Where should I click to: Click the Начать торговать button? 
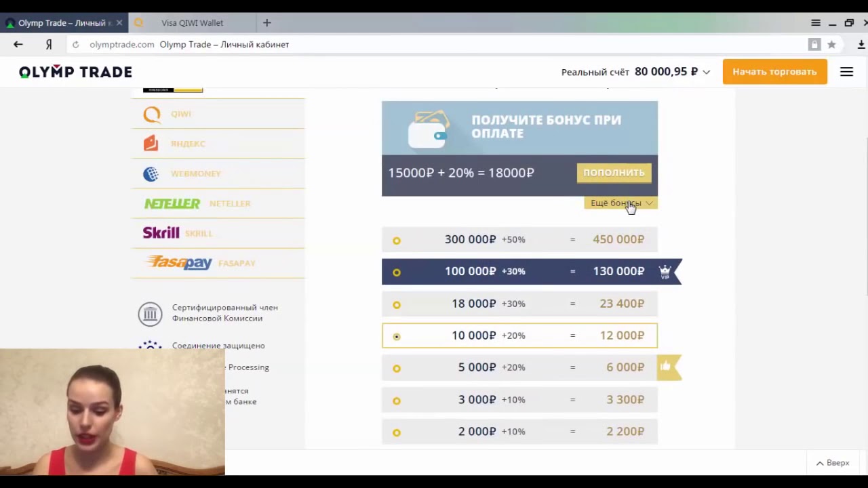tap(774, 72)
